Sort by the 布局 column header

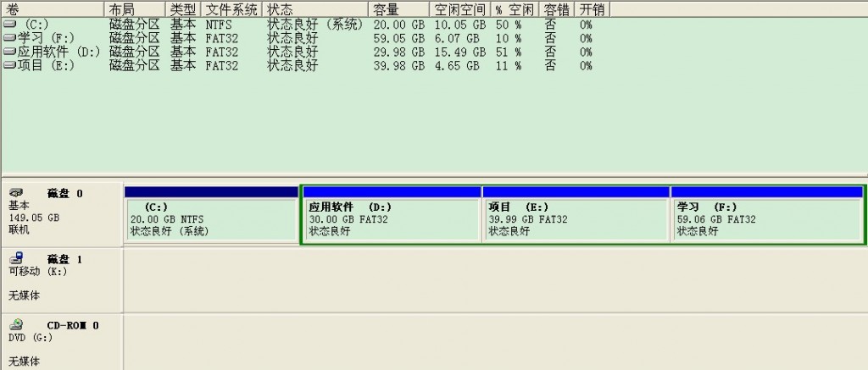[135, 8]
